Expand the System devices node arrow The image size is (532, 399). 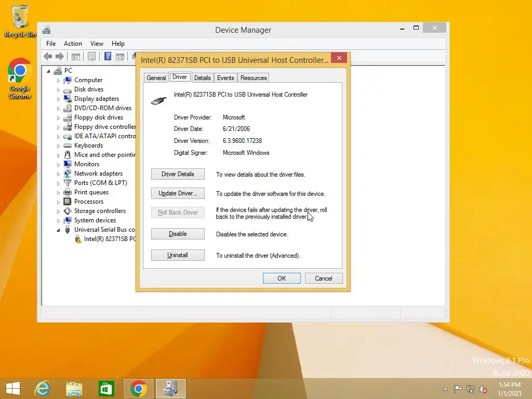[58, 221]
